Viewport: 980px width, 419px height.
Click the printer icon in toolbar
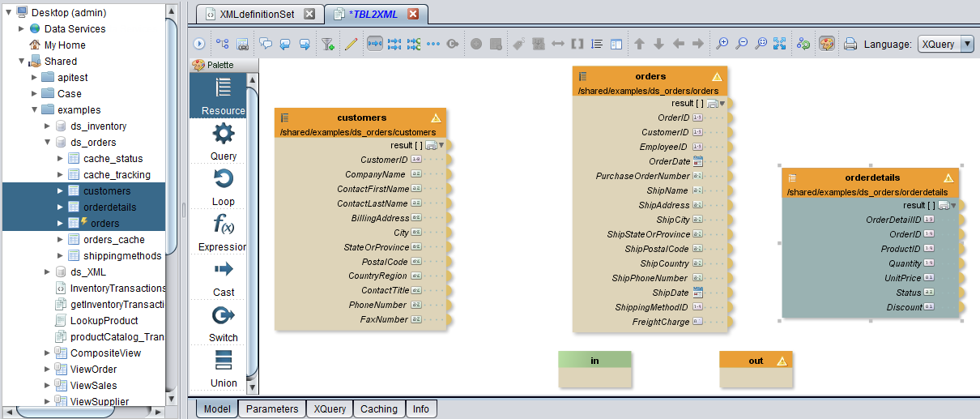(850, 44)
